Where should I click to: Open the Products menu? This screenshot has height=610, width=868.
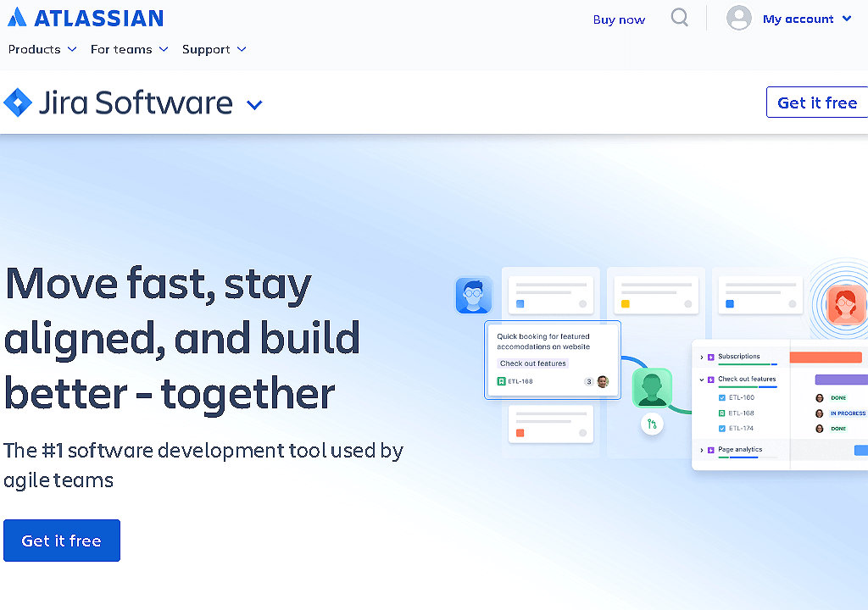point(42,49)
